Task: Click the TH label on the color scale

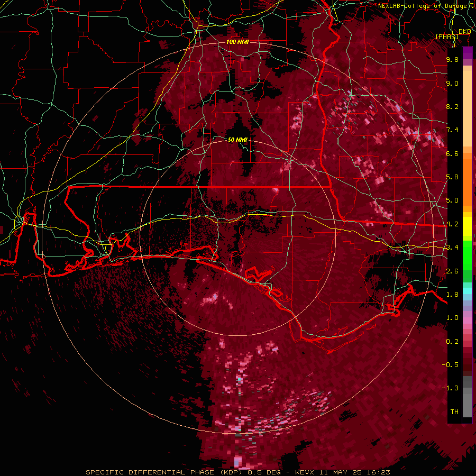Action: 454,412
